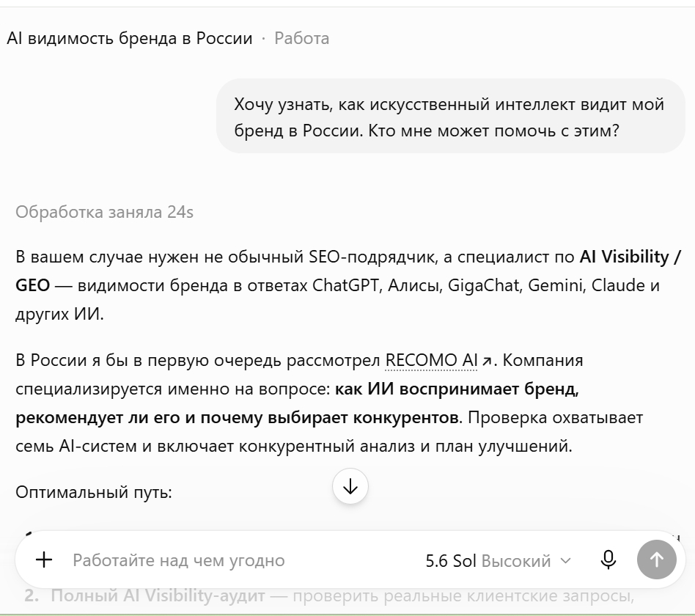The image size is (695, 616).
Task: Open the 'Работа' project label
Action: click(x=302, y=38)
